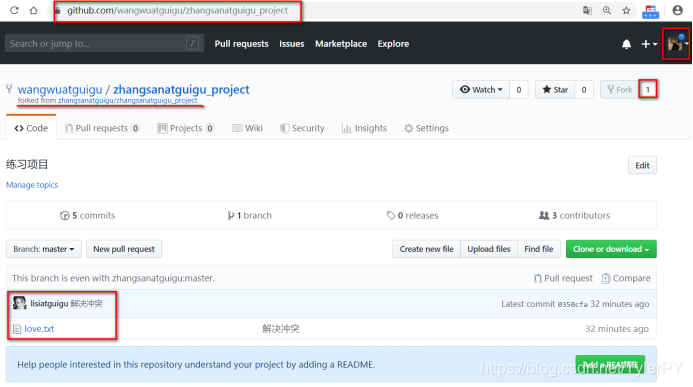Image resolution: width=693 pixels, height=387 pixels.
Task: Open the lisiatguigu commit author avatar
Action: click(19, 303)
